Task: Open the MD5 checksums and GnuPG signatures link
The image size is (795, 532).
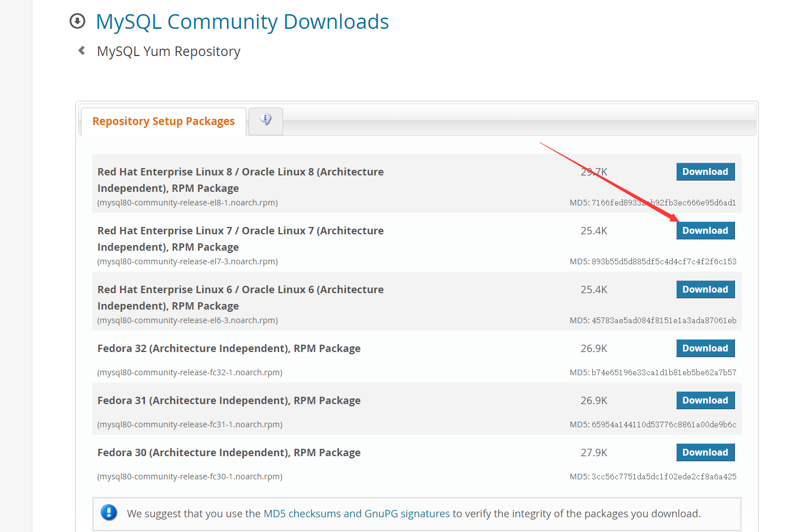Action: (x=357, y=513)
